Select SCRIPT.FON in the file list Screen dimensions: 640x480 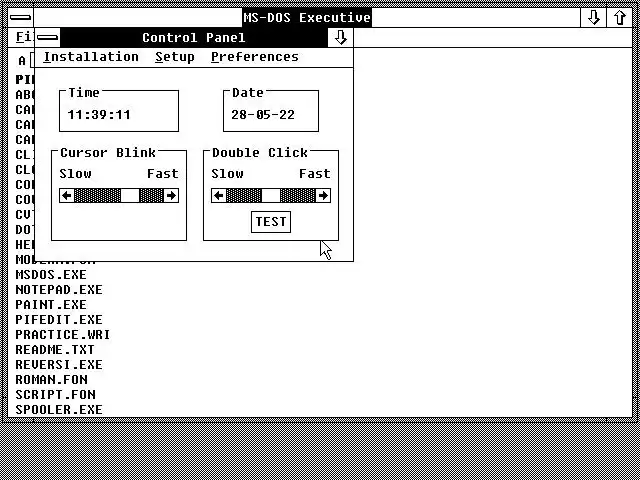point(56,395)
